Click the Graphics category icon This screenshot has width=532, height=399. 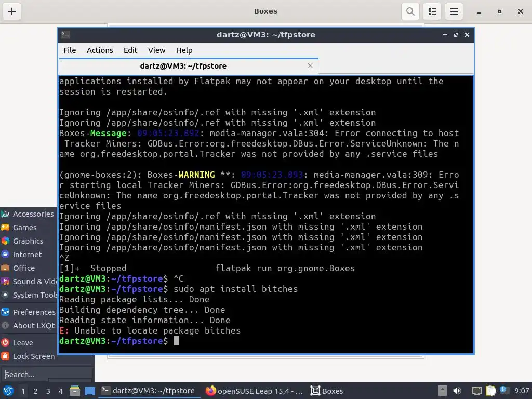[5, 241]
